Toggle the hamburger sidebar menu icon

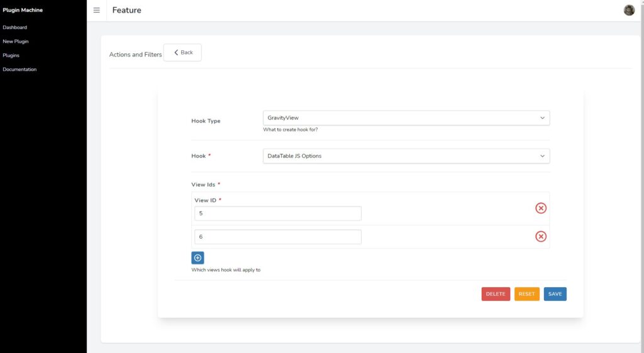coord(96,10)
